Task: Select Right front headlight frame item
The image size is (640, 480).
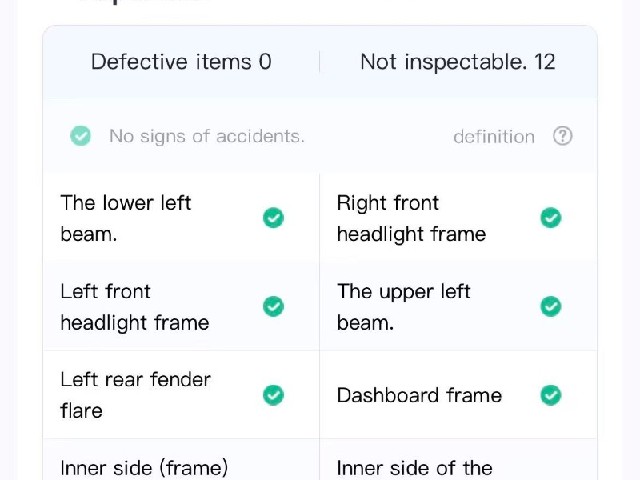Action: [x=458, y=218]
